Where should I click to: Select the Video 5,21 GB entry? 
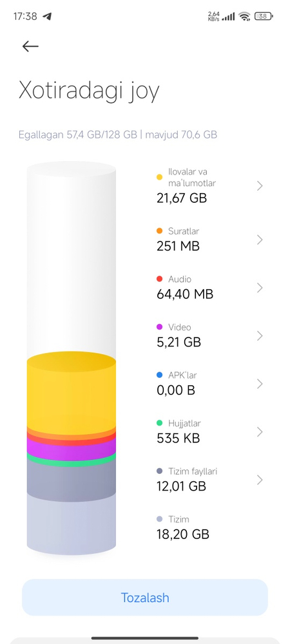[210, 336]
